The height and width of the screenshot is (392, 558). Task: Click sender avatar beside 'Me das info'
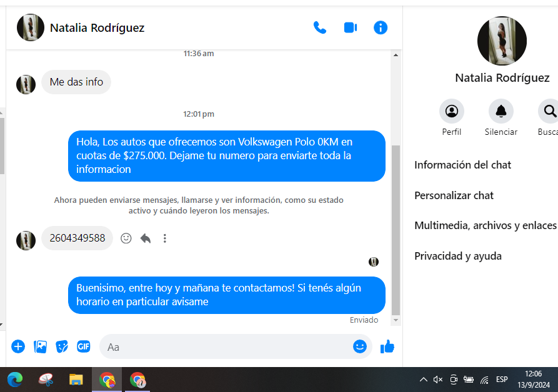coord(26,84)
